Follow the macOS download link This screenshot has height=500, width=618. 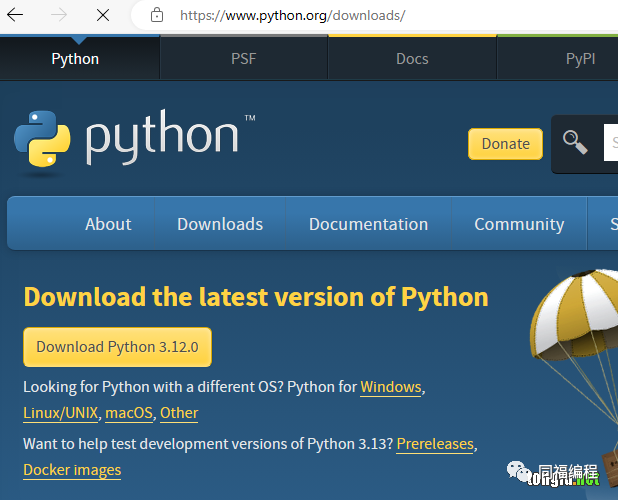click(x=129, y=413)
